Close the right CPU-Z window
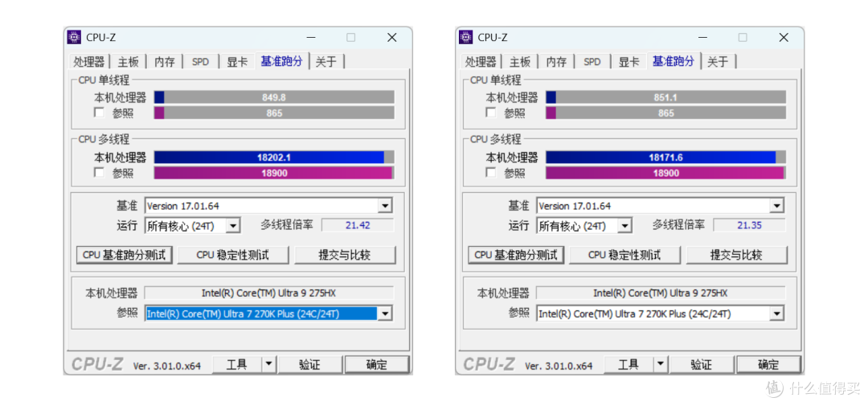Viewport: 868px width, 406px height. click(x=784, y=37)
